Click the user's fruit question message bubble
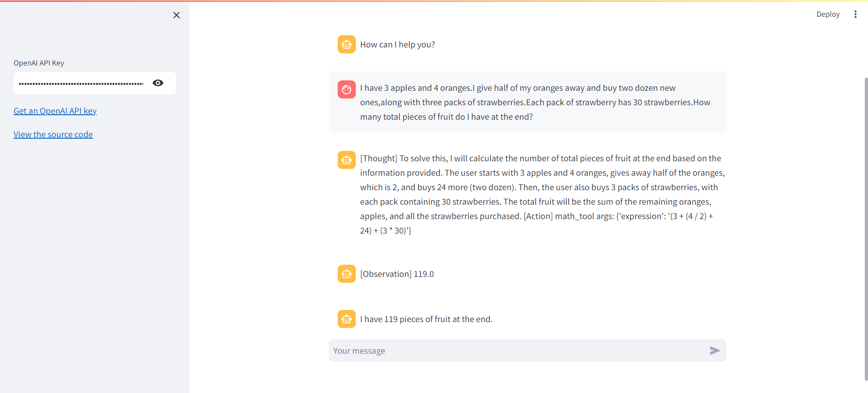The height and width of the screenshot is (393, 868). [527, 103]
